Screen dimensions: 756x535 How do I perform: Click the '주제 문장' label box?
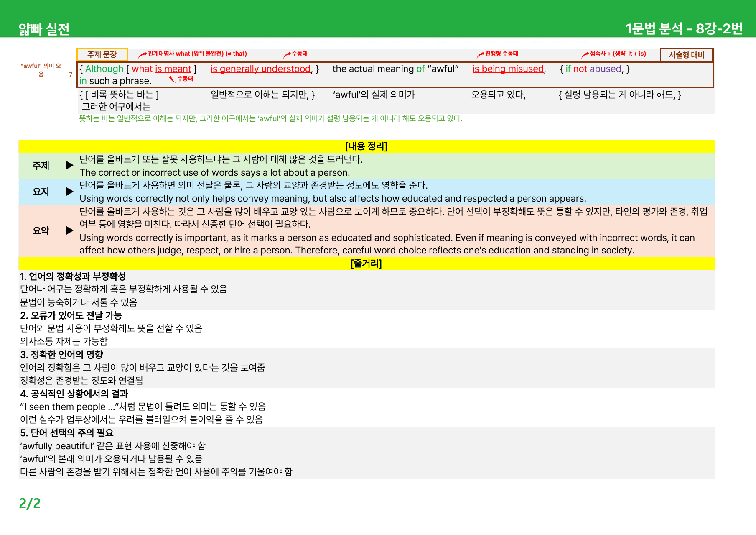(x=102, y=54)
